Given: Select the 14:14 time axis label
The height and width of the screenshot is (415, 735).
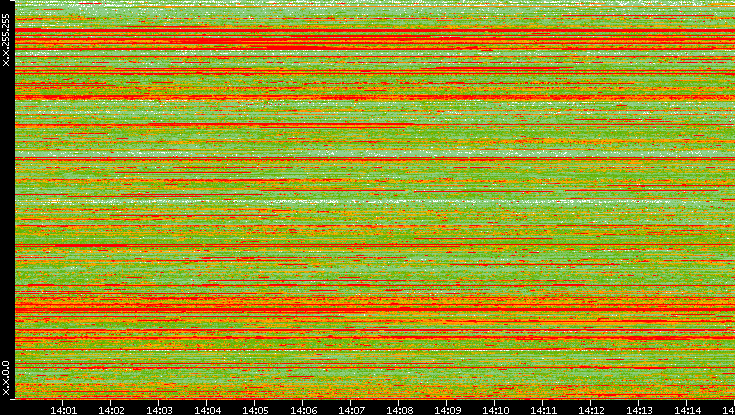Looking at the screenshot, I should click(x=687, y=410).
